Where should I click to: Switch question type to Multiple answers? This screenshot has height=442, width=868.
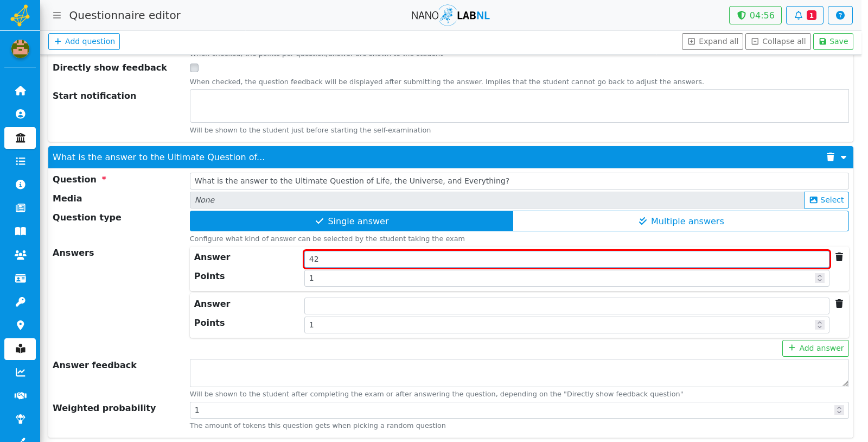[681, 221]
